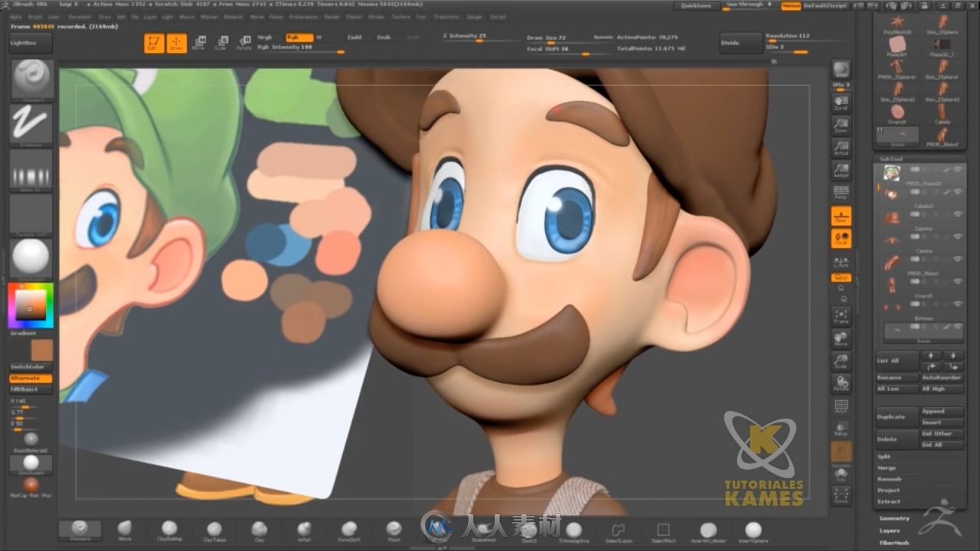Toggle the Rgb channel button
The height and width of the screenshot is (551, 980).
point(299,37)
